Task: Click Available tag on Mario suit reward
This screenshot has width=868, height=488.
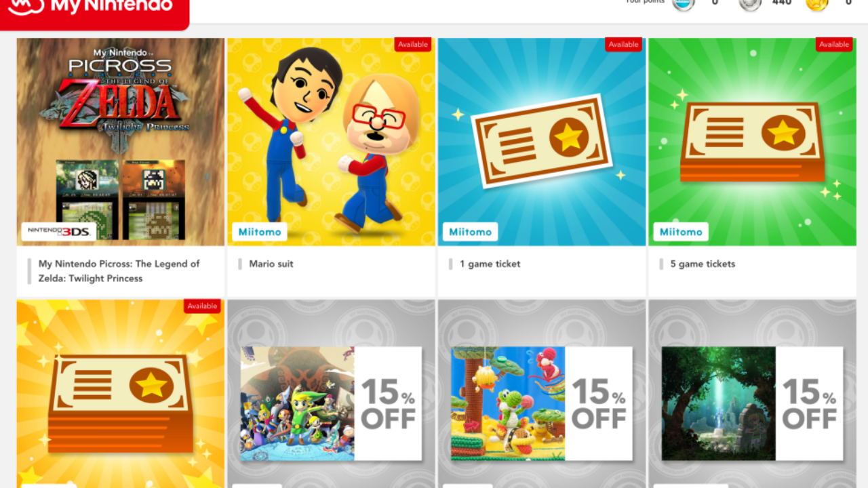Action: 413,45
